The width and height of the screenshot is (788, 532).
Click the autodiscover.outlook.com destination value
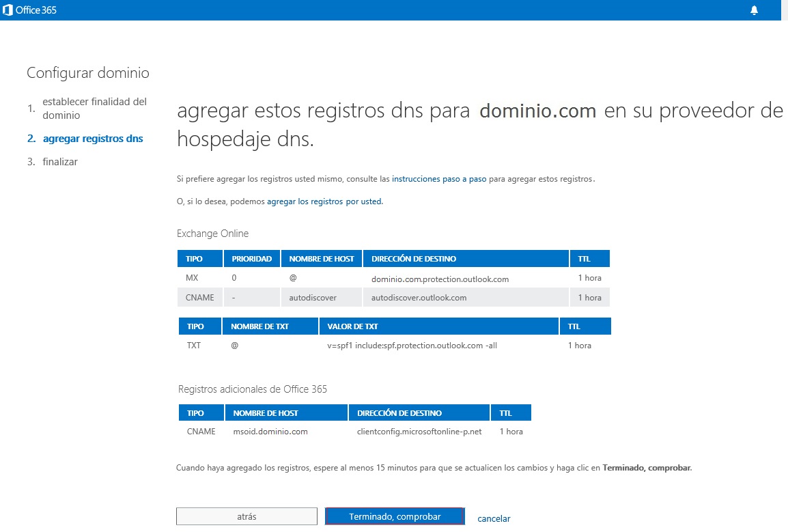[x=419, y=298]
